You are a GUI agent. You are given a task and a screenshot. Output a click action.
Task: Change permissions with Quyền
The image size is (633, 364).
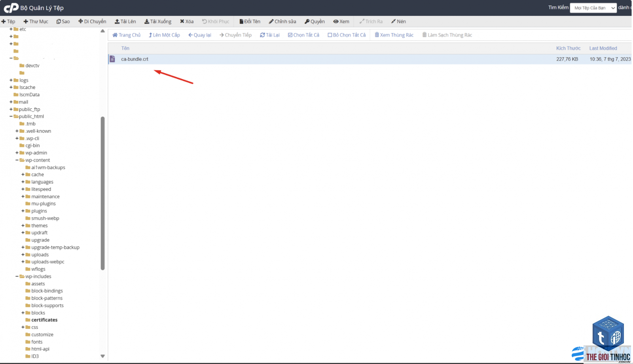[315, 21]
